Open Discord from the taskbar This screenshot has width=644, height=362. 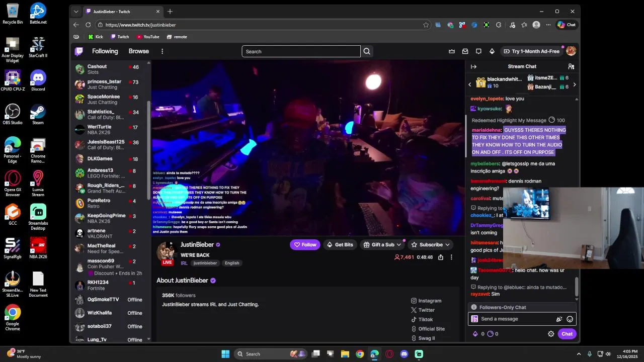[x=404, y=354]
